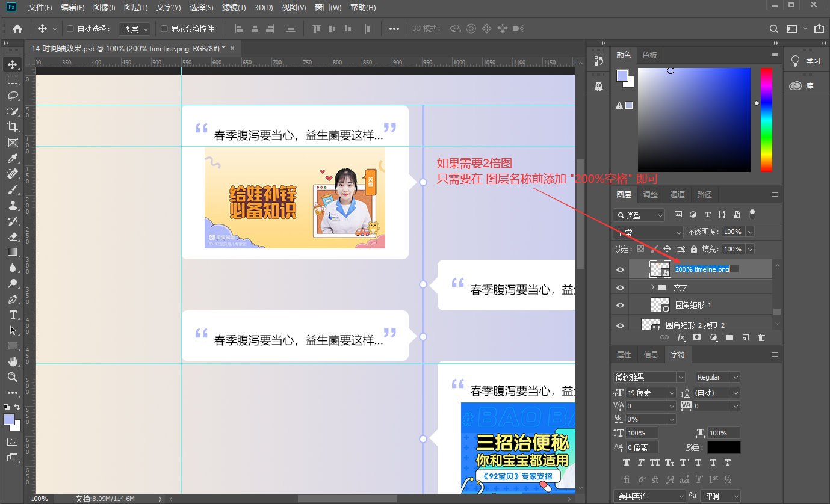Open the 库 libraries panel button
The height and width of the screenshot is (504, 830).
coord(807,86)
